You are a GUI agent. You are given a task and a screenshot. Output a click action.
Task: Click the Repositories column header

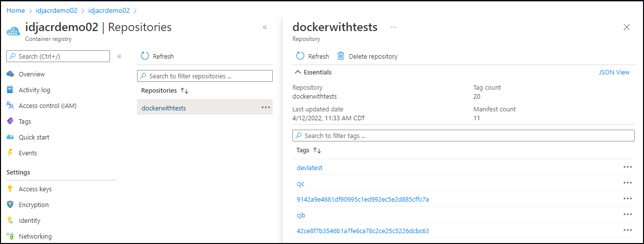coord(159,91)
